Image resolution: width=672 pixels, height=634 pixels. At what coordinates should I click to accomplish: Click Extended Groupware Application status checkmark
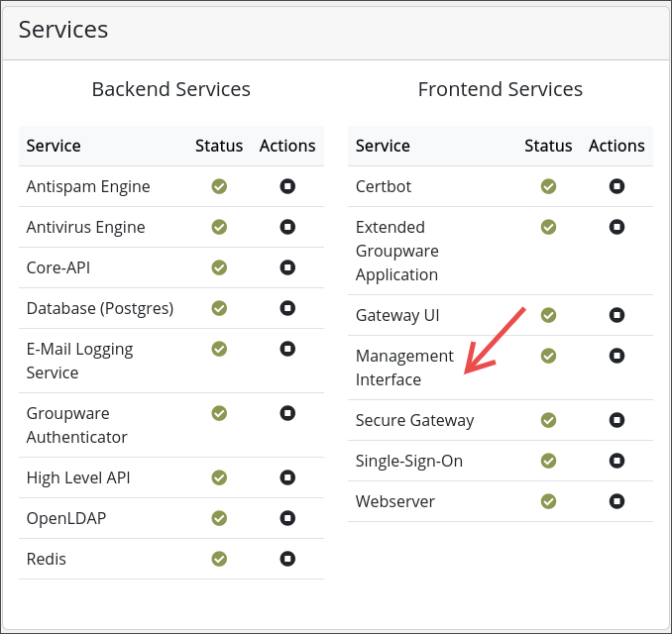(548, 227)
